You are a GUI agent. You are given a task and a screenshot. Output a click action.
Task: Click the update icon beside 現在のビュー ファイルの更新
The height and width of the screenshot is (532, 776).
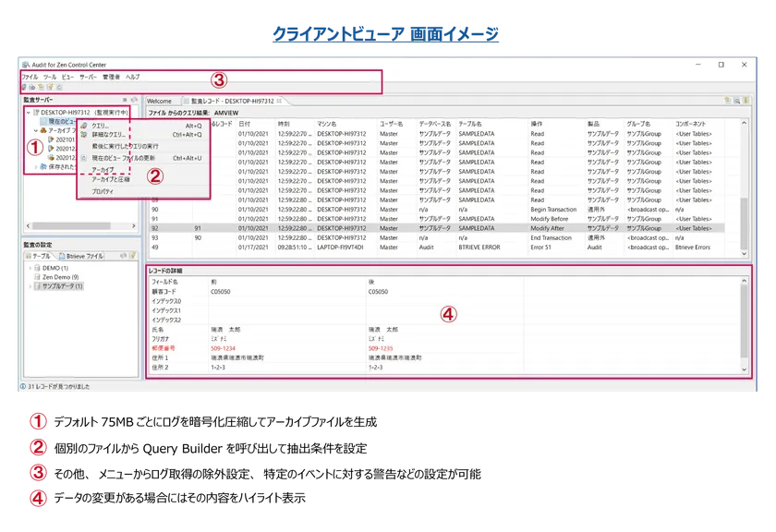[84, 158]
